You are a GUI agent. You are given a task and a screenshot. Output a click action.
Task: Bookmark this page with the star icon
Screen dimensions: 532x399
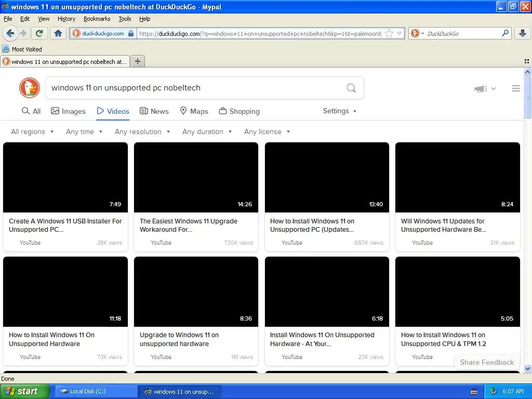click(389, 33)
